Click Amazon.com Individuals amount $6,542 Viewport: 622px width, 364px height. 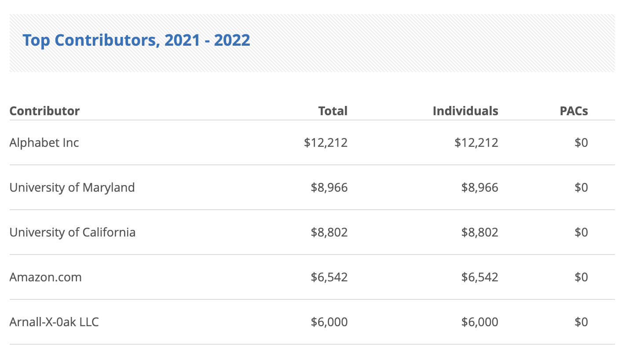tap(479, 277)
